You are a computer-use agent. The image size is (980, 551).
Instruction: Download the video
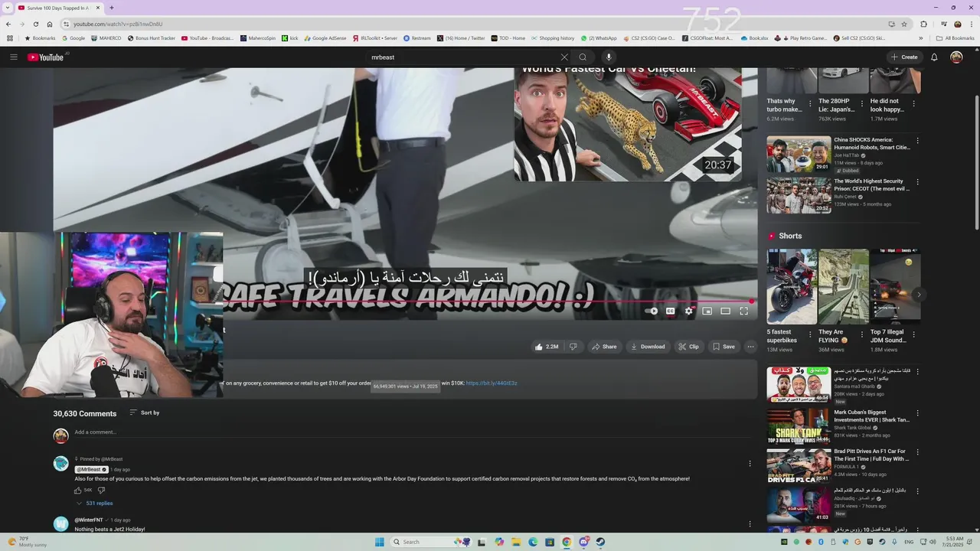click(x=648, y=347)
